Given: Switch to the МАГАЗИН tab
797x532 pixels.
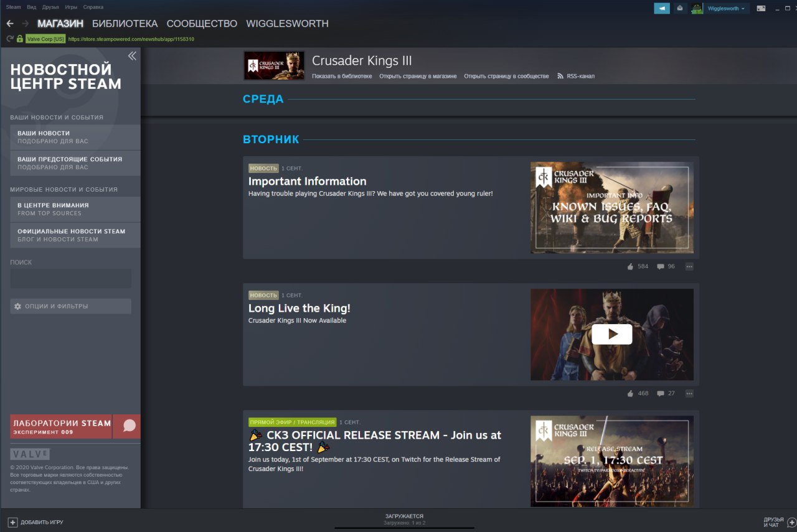Looking at the screenshot, I should (60, 24).
